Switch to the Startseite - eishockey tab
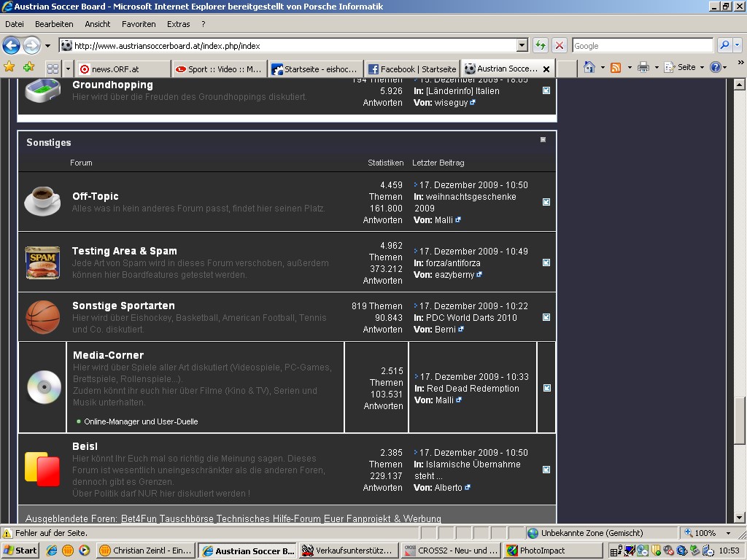747x560 pixels. pos(315,69)
